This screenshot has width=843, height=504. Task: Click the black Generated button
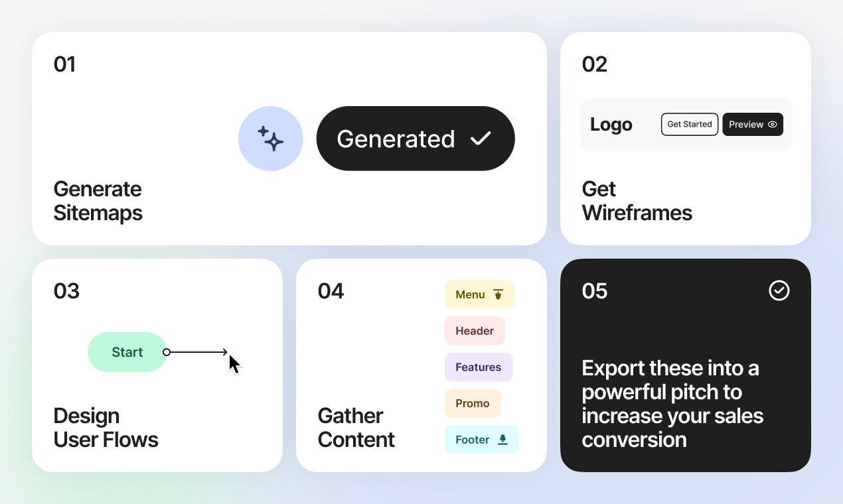click(416, 139)
